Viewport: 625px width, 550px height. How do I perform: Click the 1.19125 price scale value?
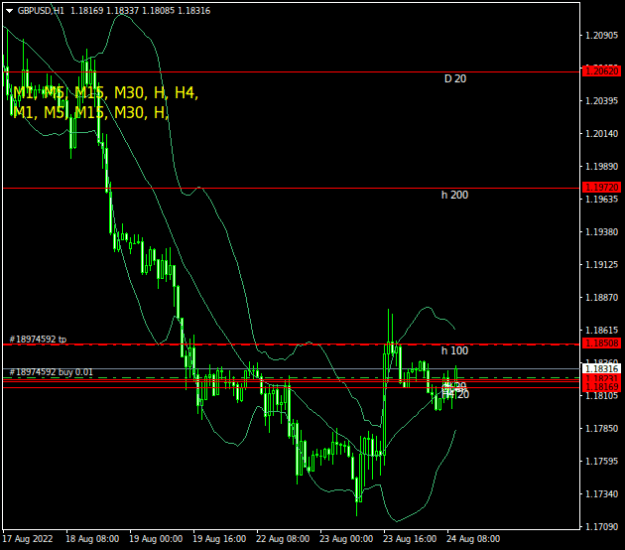point(601,265)
